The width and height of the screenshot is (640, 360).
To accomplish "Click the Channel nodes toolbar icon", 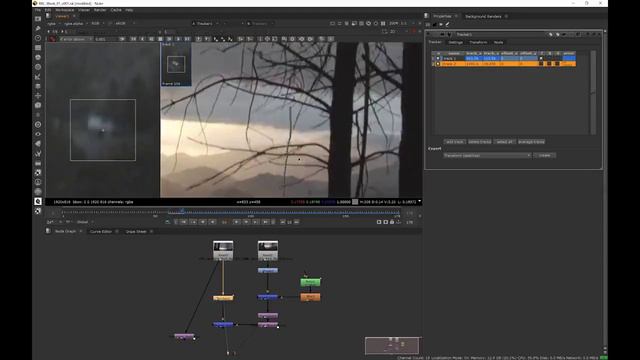I will (x=38, y=48).
